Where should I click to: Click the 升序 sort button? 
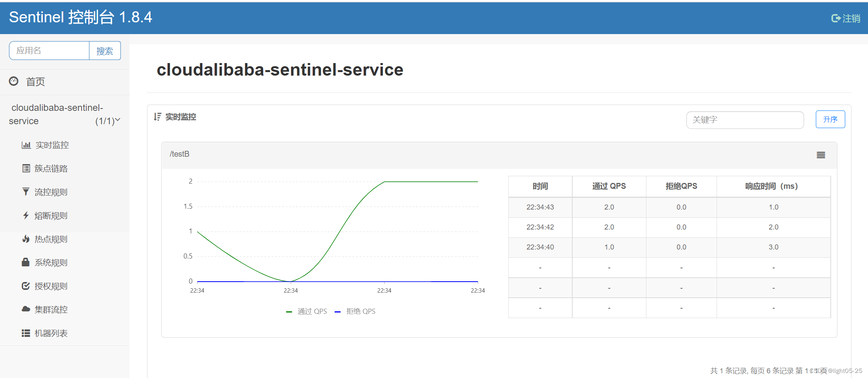pyautogui.click(x=830, y=119)
